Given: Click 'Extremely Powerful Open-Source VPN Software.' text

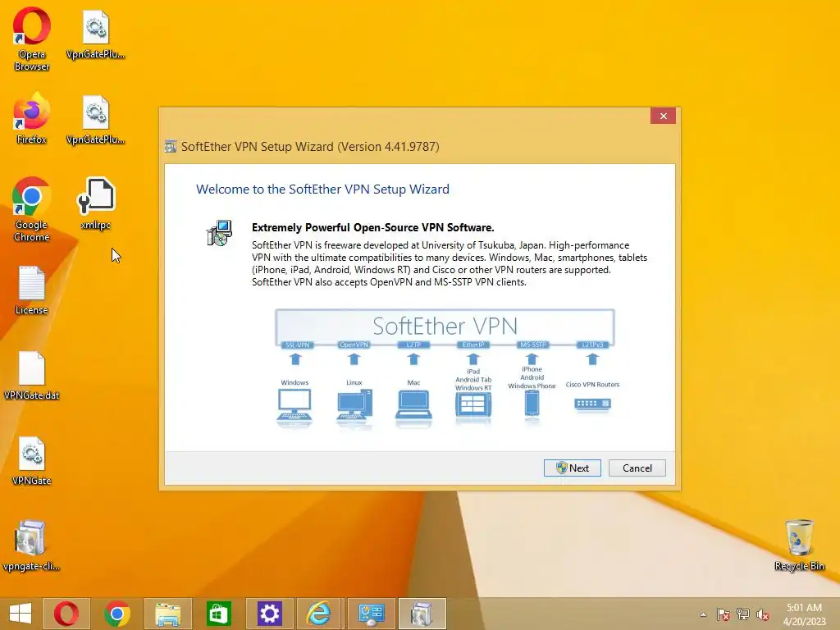Looking at the screenshot, I should point(373,227).
